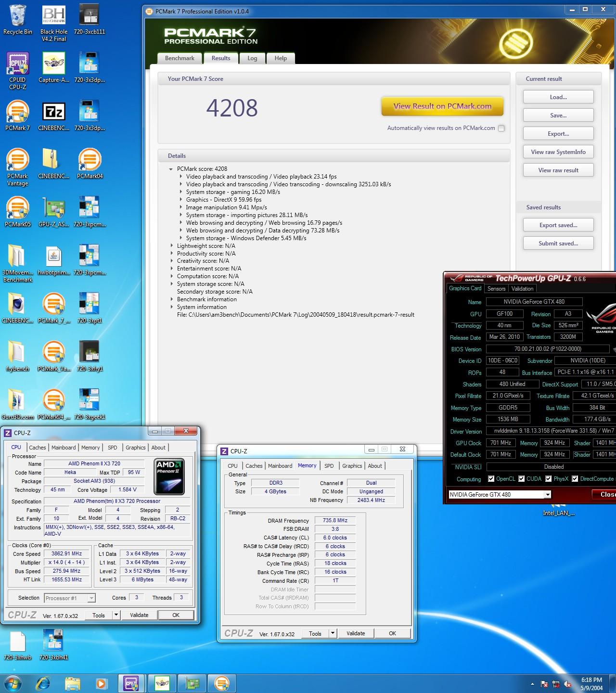
Task: Click the Export... button under Current result
Action: tap(558, 134)
